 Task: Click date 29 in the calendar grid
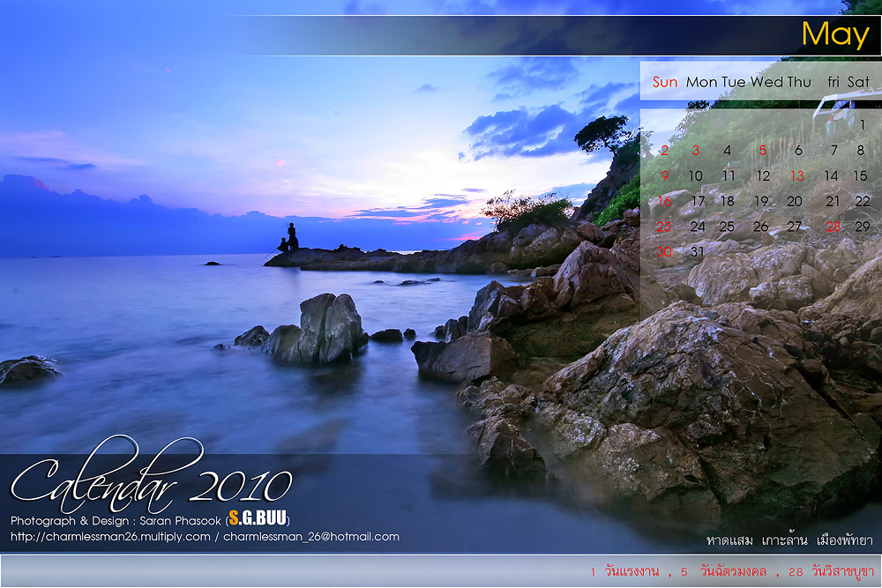point(863,227)
